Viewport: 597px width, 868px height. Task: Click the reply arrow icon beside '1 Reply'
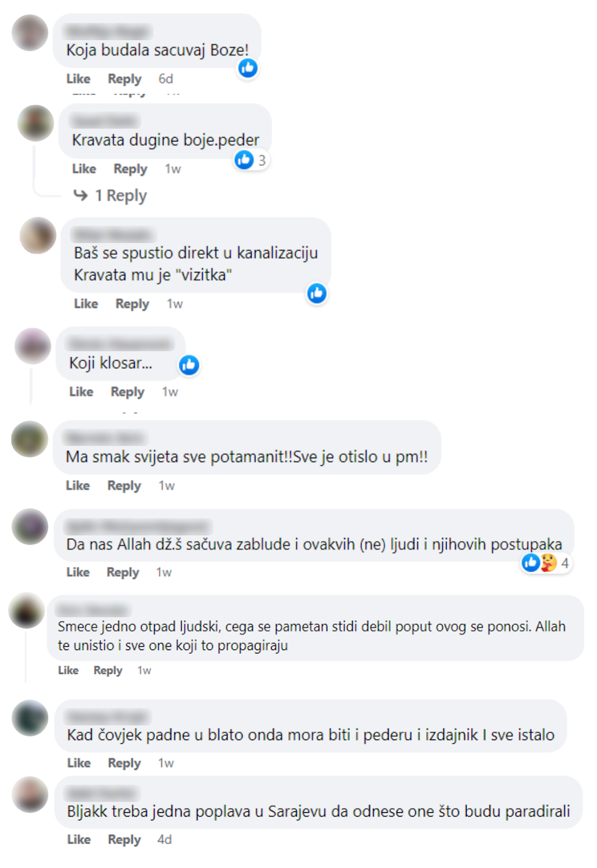click(x=80, y=195)
